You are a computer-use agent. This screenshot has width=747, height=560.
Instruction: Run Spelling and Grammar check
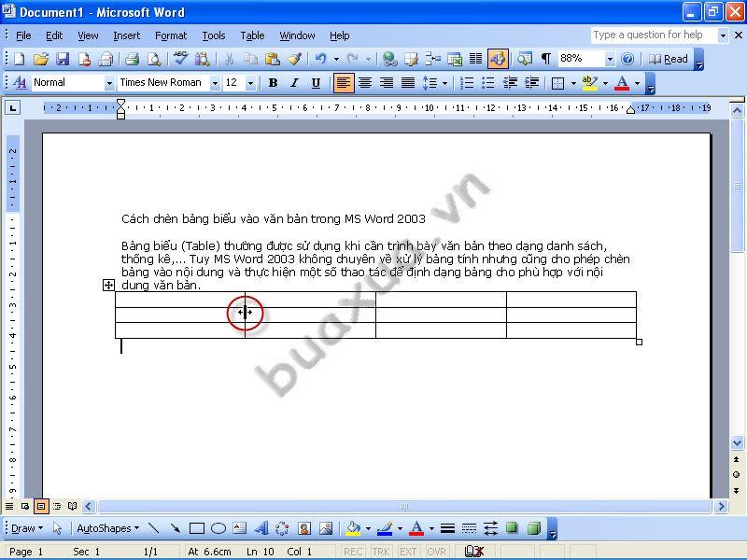pos(180,59)
